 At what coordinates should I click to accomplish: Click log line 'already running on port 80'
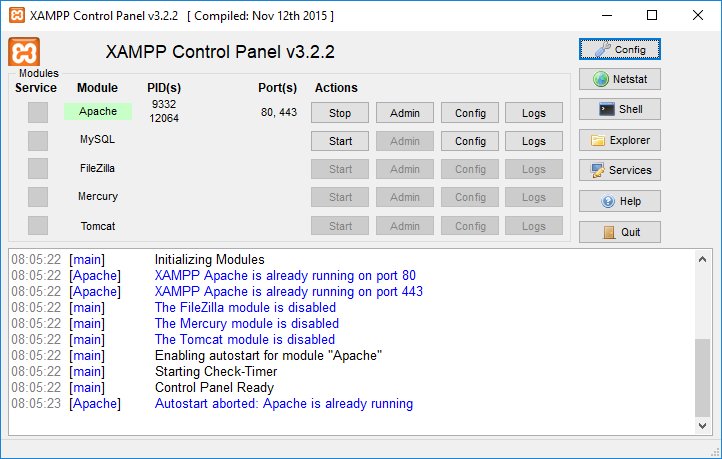click(285, 275)
